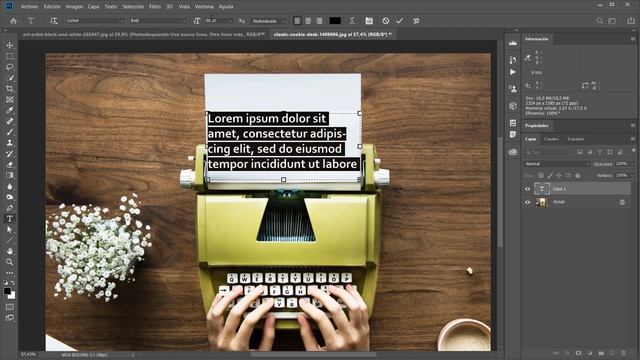Image resolution: width=640 pixels, height=360 pixels.
Task: Open the font family dropdown
Action: (95, 21)
